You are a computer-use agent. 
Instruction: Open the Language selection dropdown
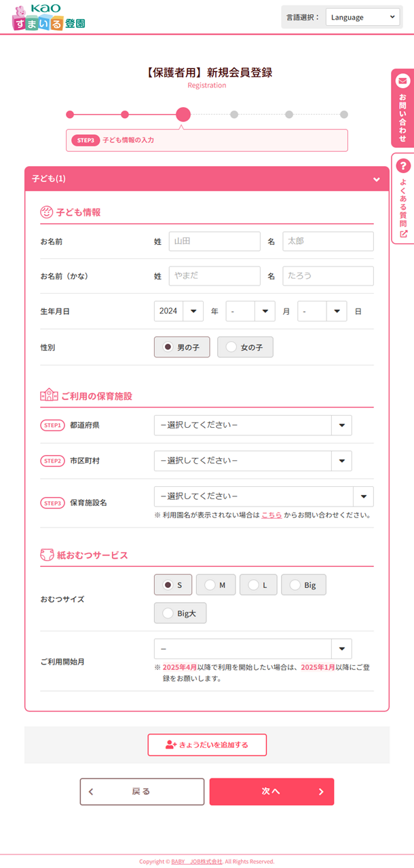[x=363, y=17]
